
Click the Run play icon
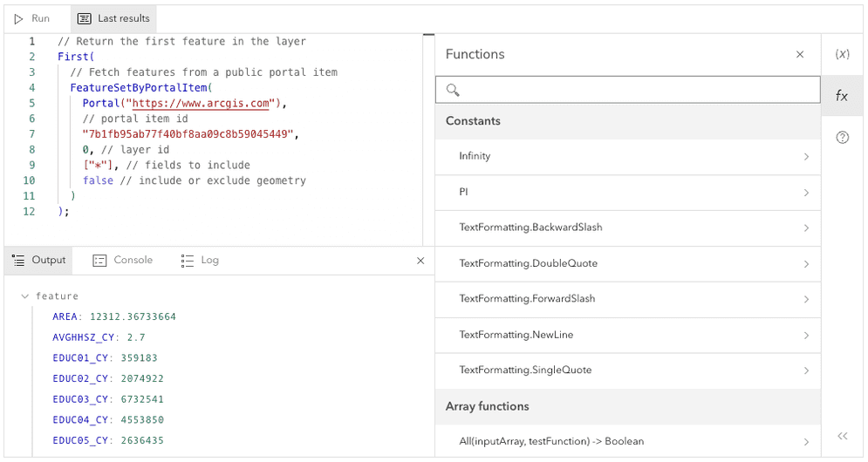[19, 18]
